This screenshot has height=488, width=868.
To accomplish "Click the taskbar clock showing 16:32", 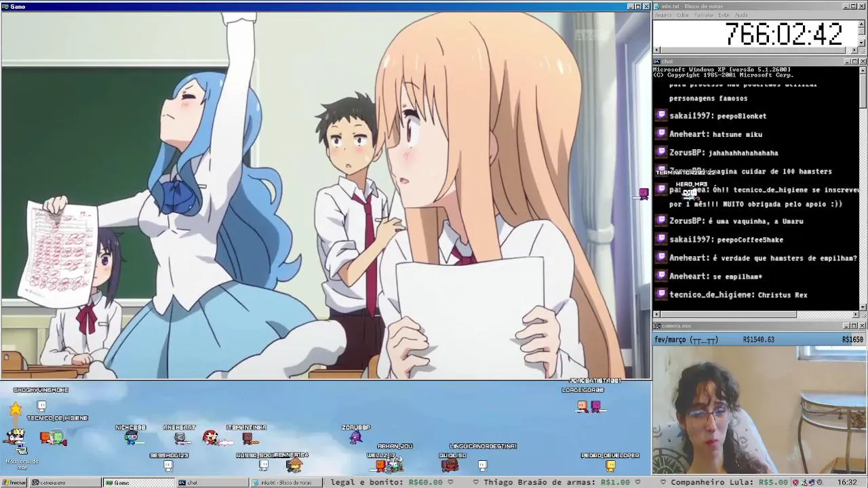I will click(x=847, y=483).
